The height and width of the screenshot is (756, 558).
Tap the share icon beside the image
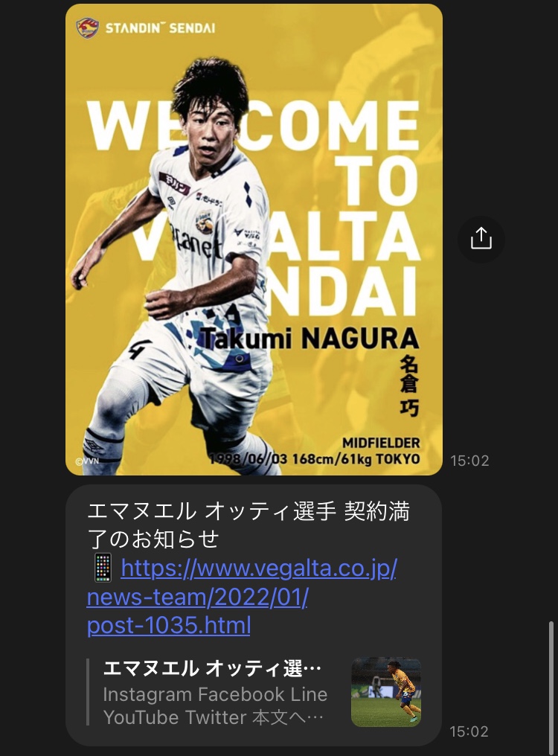click(481, 239)
